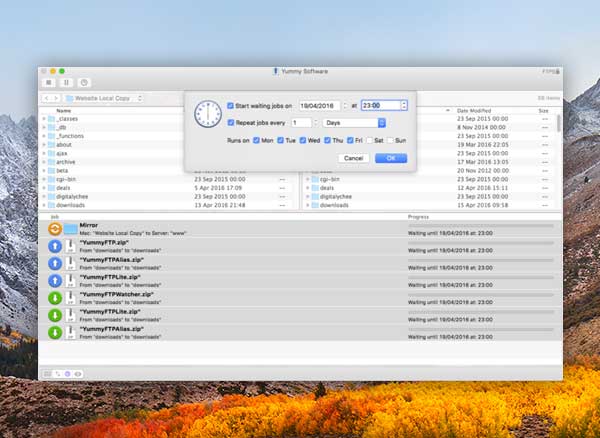Click the Progress column header

click(x=418, y=217)
